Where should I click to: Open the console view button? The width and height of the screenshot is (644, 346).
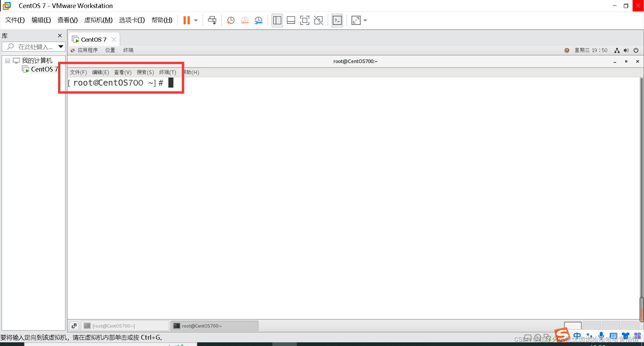[337, 20]
